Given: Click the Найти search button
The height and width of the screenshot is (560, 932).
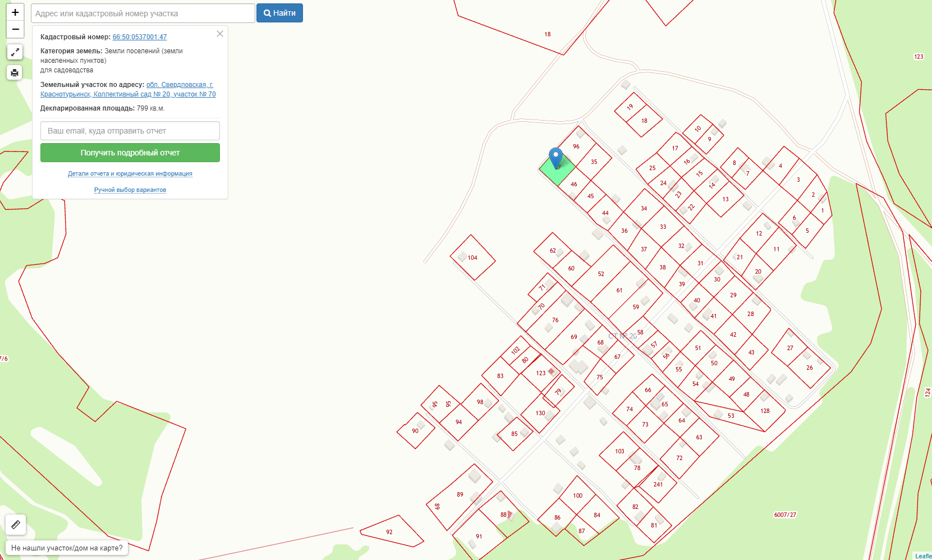Looking at the screenshot, I should click(x=279, y=13).
